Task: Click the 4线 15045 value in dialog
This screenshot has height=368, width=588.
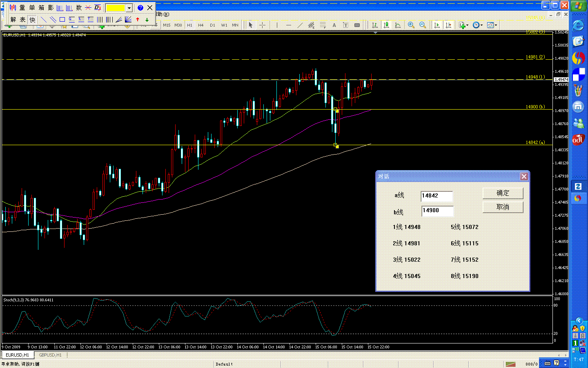Action: pos(407,276)
